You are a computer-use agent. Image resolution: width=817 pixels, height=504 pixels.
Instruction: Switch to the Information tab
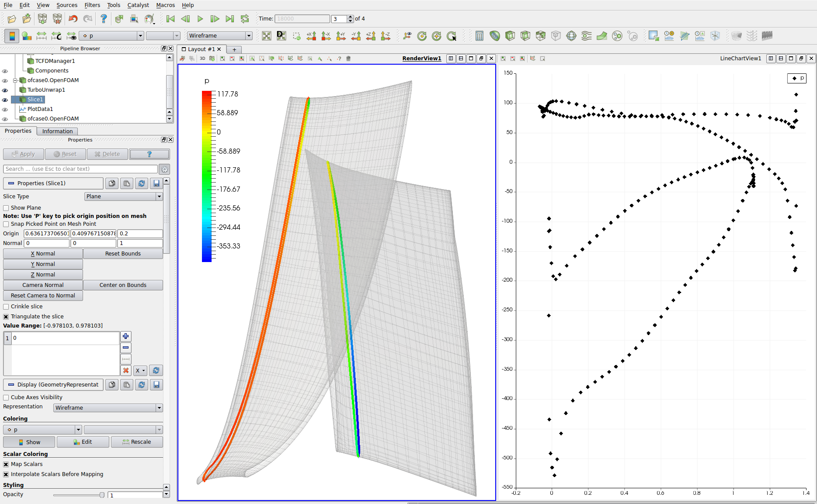coord(57,131)
